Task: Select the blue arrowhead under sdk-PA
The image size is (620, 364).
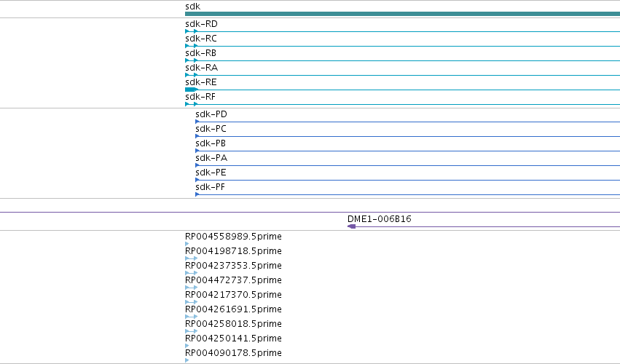Action: [x=197, y=165]
